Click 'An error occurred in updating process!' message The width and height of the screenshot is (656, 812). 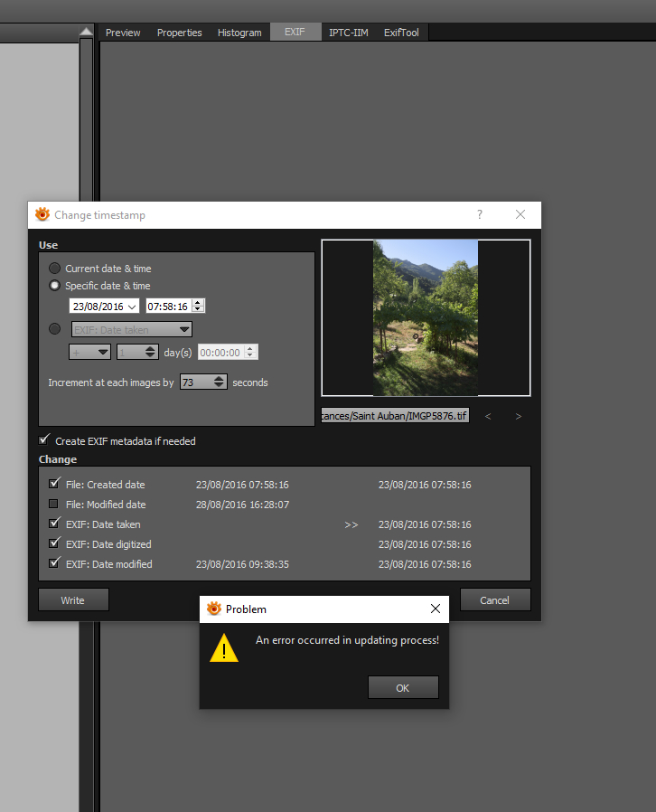347,640
